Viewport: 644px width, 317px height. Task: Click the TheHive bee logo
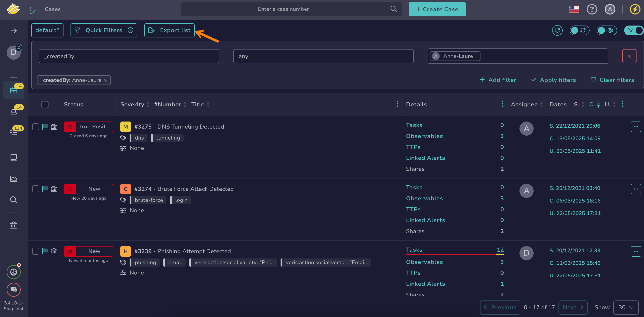click(13, 9)
